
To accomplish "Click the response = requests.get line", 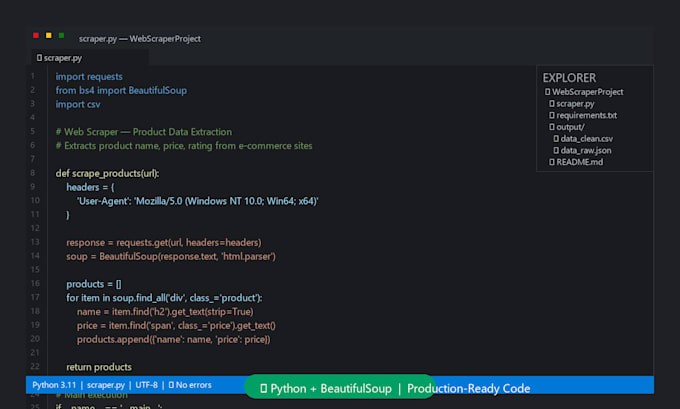I will [163, 242].
